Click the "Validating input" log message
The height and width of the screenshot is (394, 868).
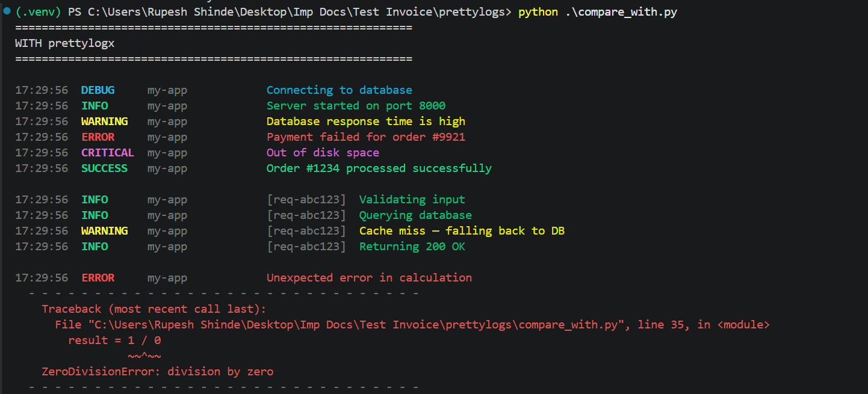pyautogui.click(x=412, y=200)
